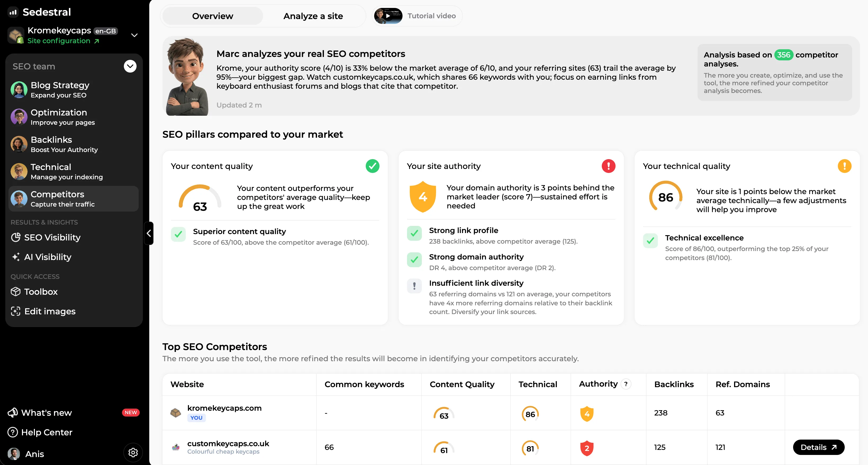The image size is (868, 465).
Task: Click Technical excellence check icon
Action: tap(650, 240)
